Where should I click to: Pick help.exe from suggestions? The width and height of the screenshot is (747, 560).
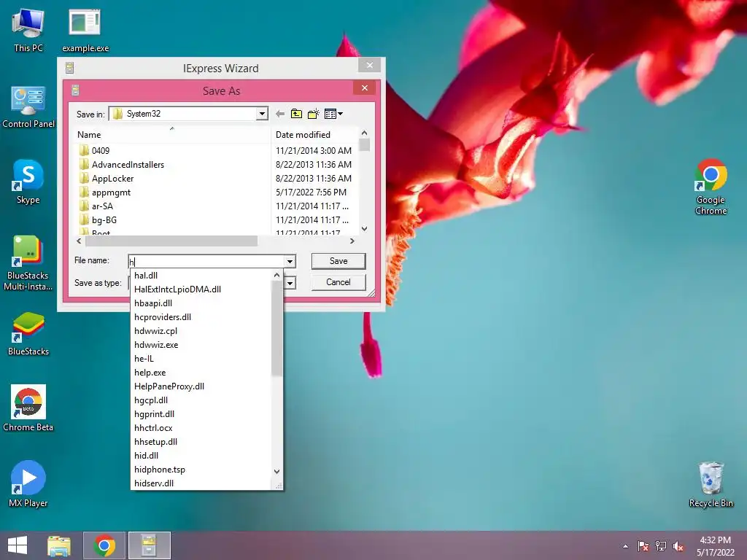click(x=201, y=372)
